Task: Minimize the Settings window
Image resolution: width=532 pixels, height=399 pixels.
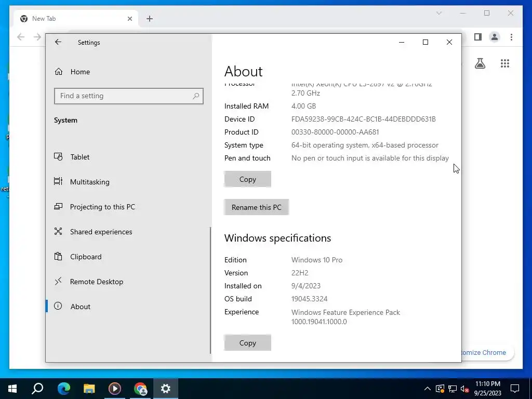Action: pyautogui.click(x=402, y=42)
